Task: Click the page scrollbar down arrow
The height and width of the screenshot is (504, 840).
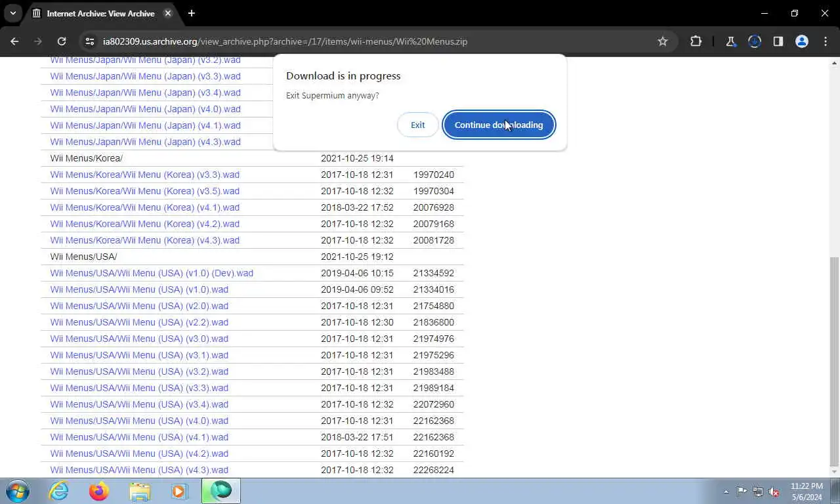Action: click(x=834, y=472)
